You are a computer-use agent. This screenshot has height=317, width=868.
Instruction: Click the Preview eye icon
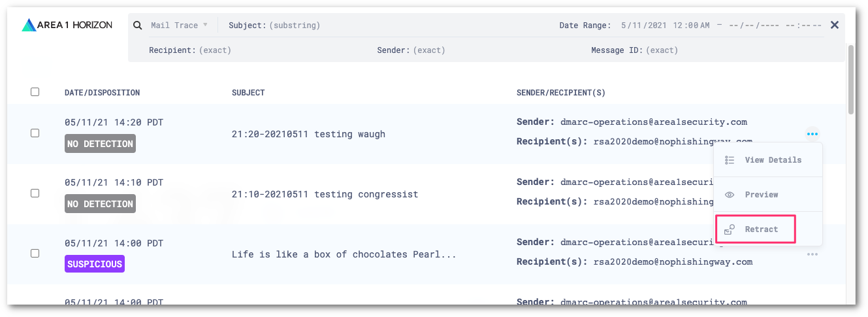click(730, 195)
